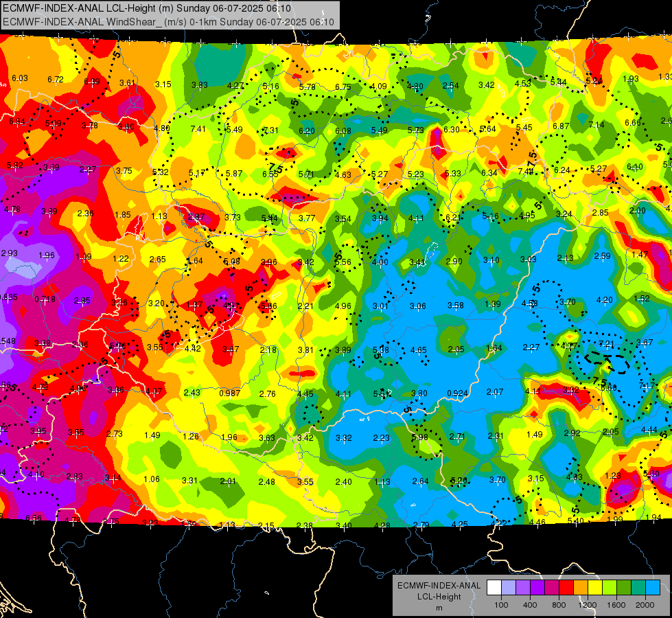Click the grid value "2.00"
Viewport: 672px width, 618px height.
637,211
